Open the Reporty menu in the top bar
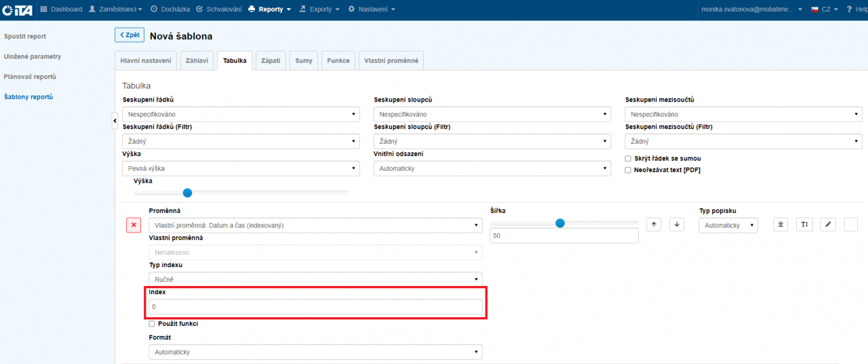868x364 pixels. tap(270, 9)
